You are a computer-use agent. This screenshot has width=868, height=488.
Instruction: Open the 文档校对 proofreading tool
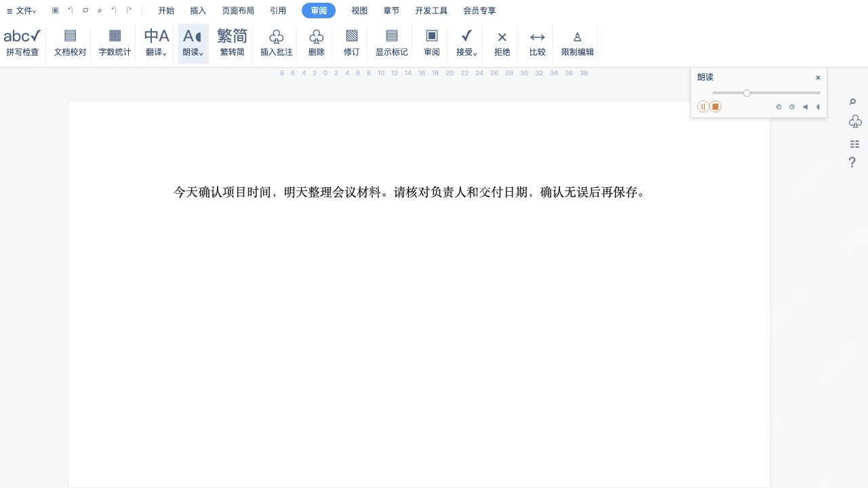pyautogui.click(x=71, y=43)
